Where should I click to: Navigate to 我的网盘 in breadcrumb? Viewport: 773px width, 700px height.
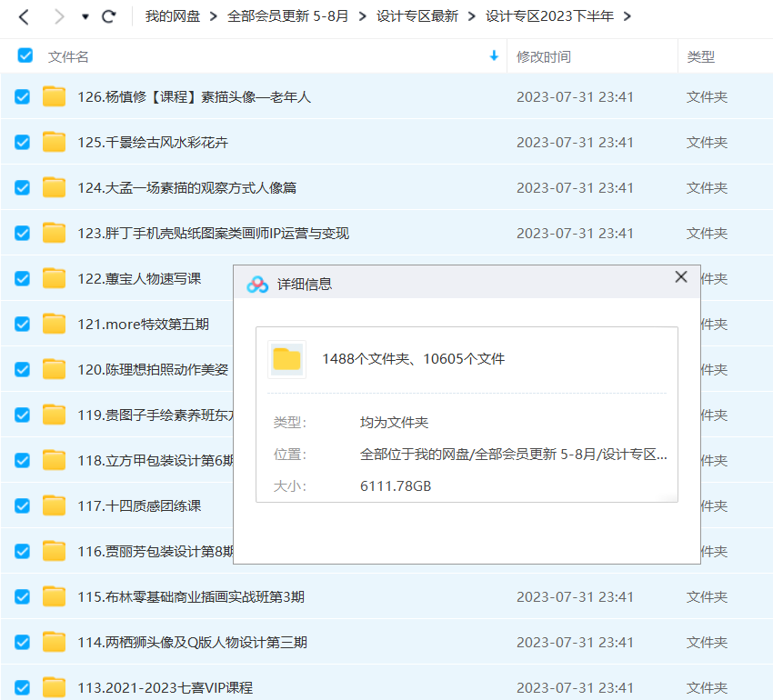(172, 16)
